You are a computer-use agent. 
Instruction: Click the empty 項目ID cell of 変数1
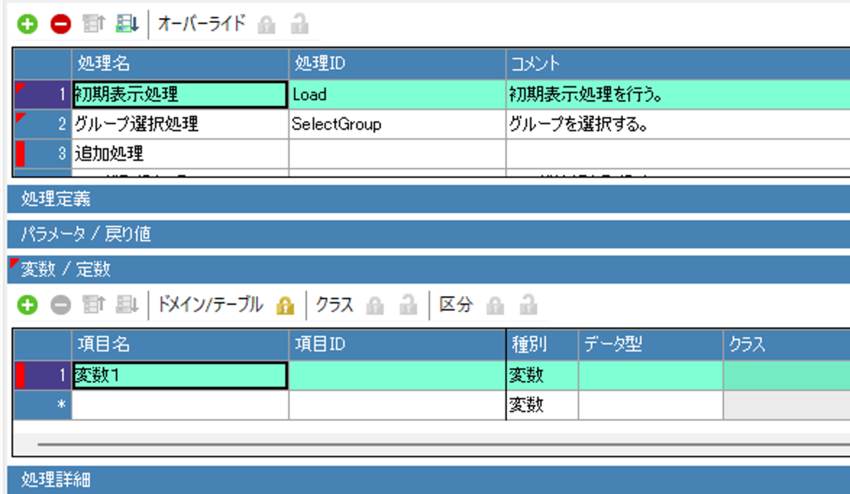tap(397, 375)
